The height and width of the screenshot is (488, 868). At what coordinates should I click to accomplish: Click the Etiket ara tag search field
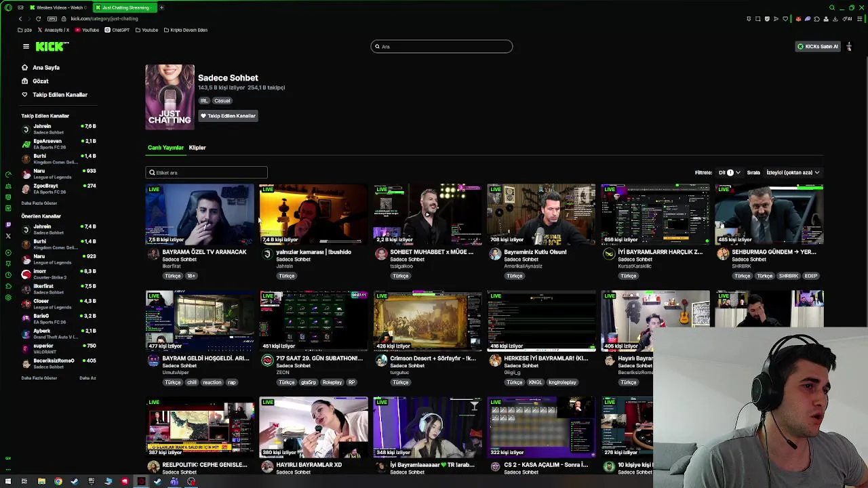[x=206, y=172]
